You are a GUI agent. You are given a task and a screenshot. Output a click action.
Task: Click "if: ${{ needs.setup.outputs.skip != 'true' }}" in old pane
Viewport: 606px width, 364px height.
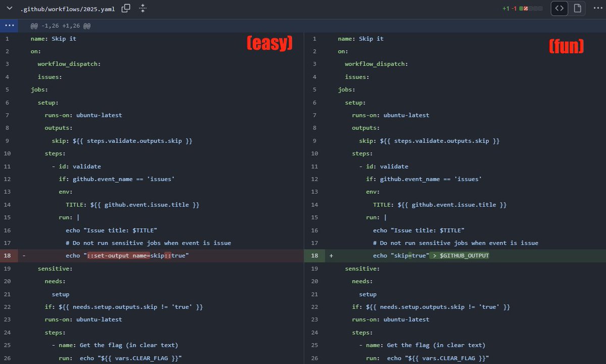pyautogui.click(x=124, y=307)
